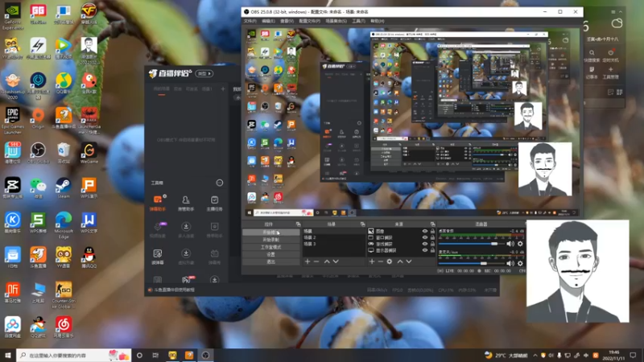Open the 工具(T) menu in OBS
The image size is (644, 362).
point(358,21)
